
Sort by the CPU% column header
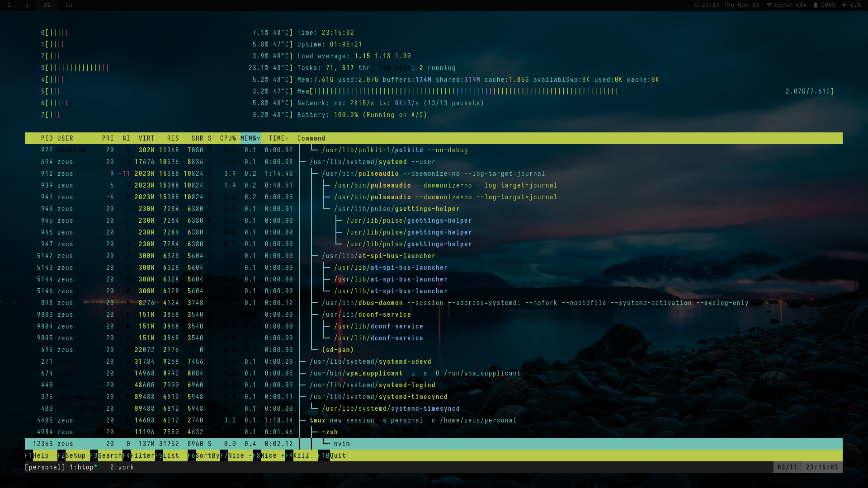[228, 138]
